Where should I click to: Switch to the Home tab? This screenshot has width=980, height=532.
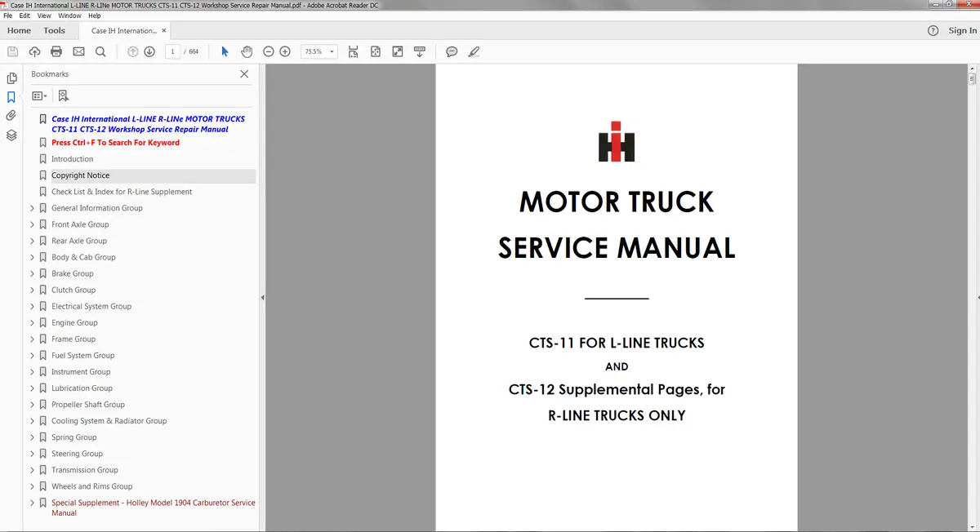tap(19, 30)
